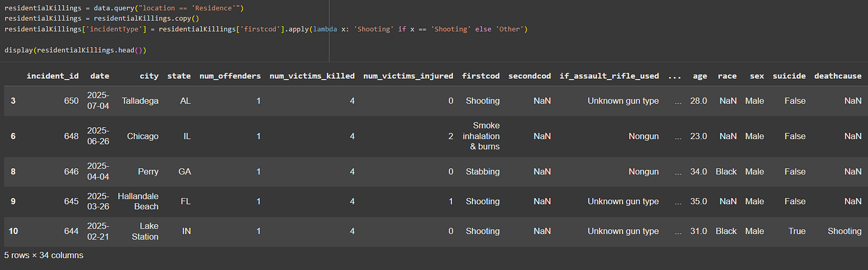Click incident id 645 cell
The image size is (868, 270).
(x=71, y=201)
